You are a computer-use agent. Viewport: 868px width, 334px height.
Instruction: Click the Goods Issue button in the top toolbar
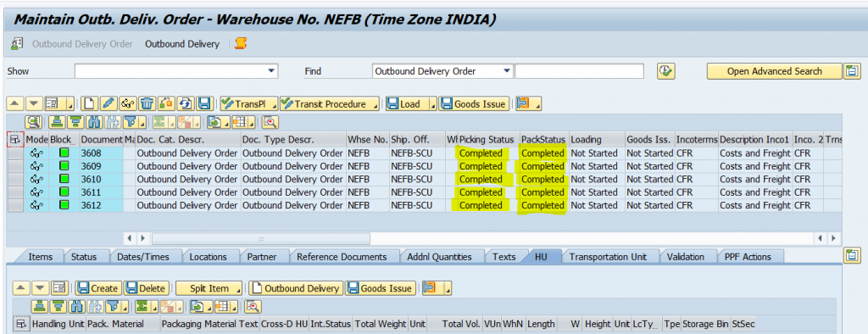click(x=474, y=103)
